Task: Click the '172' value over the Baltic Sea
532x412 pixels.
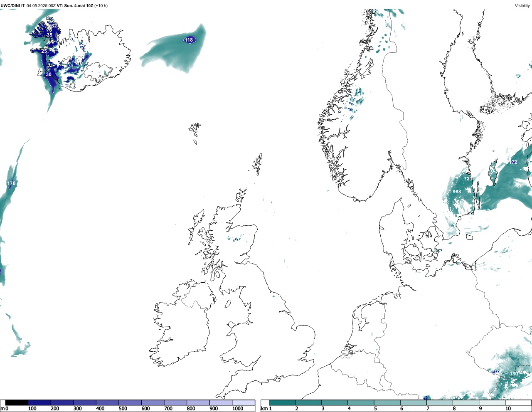Action: tap(514, 162)
